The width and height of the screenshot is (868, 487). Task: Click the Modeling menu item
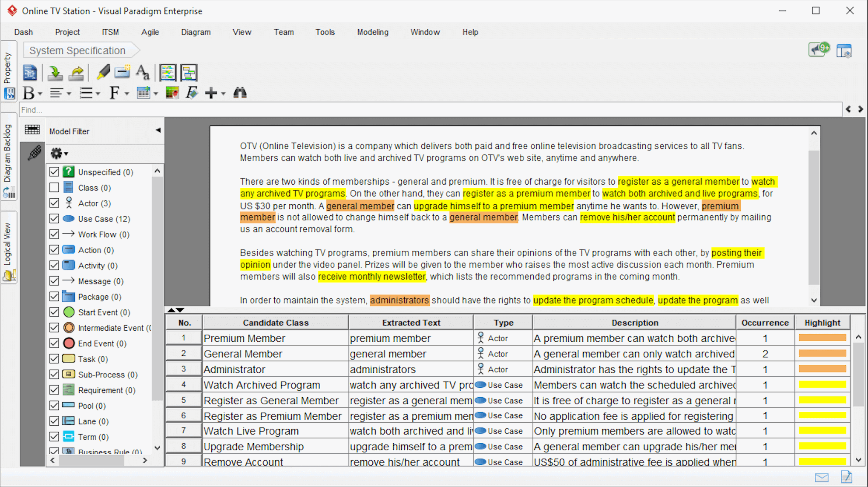[x=372, y=32]
